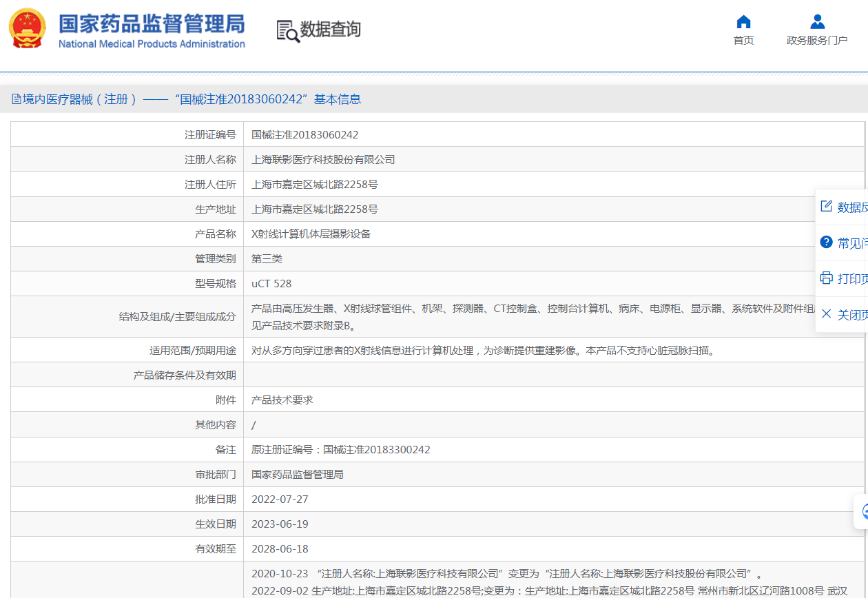Click National Medical Products Administration English subtitle
868x598 pixels.
pos(152,44)
